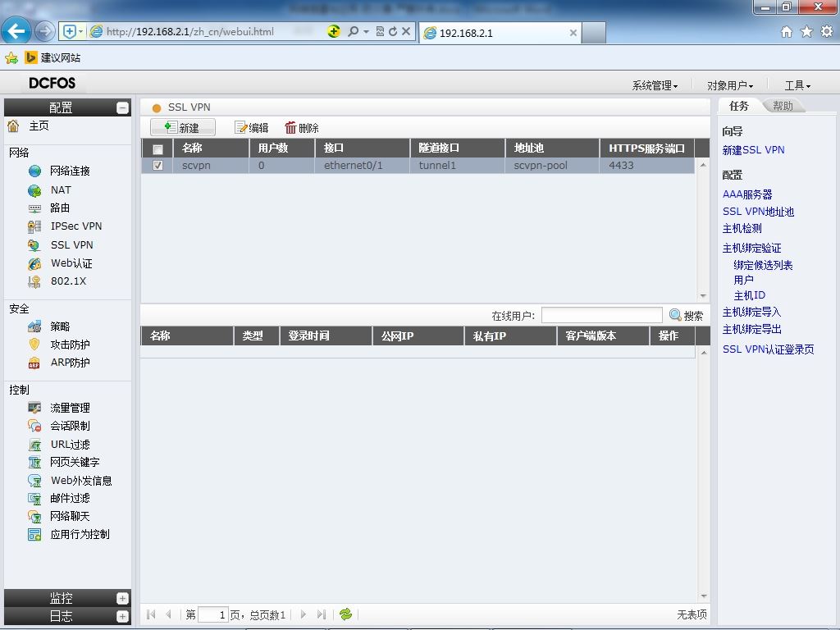Image resolution: width=840 pixels, height=630 pixels.
Task: Toggle the select-all header checkbox
Action: point(158,149)
